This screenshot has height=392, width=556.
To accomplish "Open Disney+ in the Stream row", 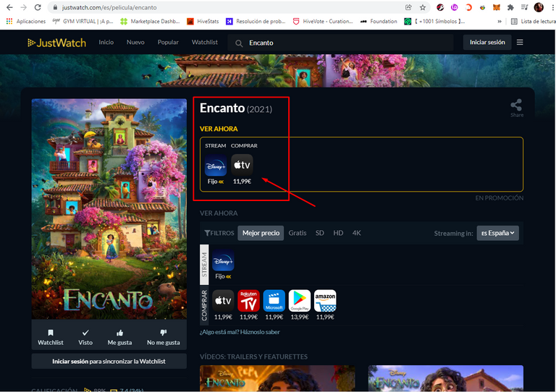I will tap(223, 260).
